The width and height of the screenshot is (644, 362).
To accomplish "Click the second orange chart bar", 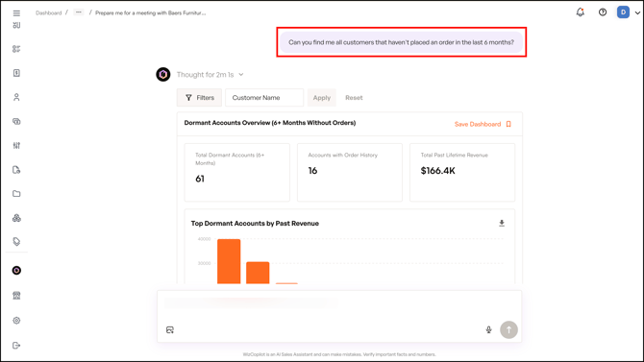I will point(258,273).
